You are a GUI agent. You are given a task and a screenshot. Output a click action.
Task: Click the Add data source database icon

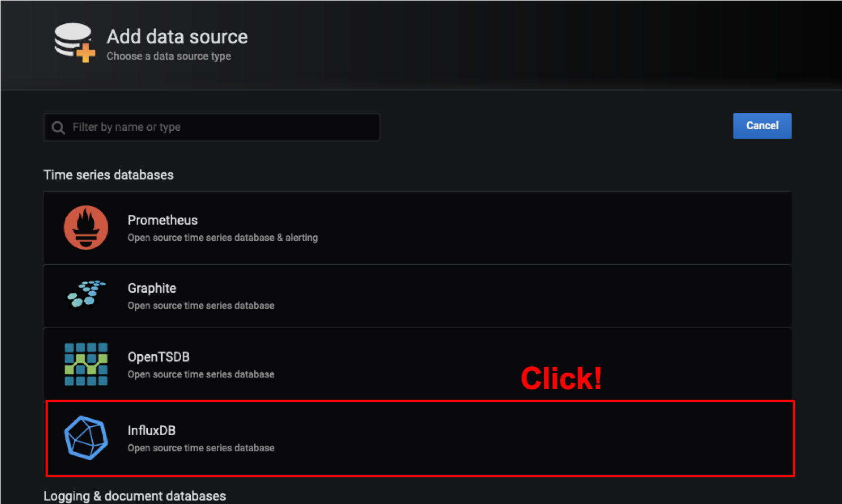tap(75, 42)
